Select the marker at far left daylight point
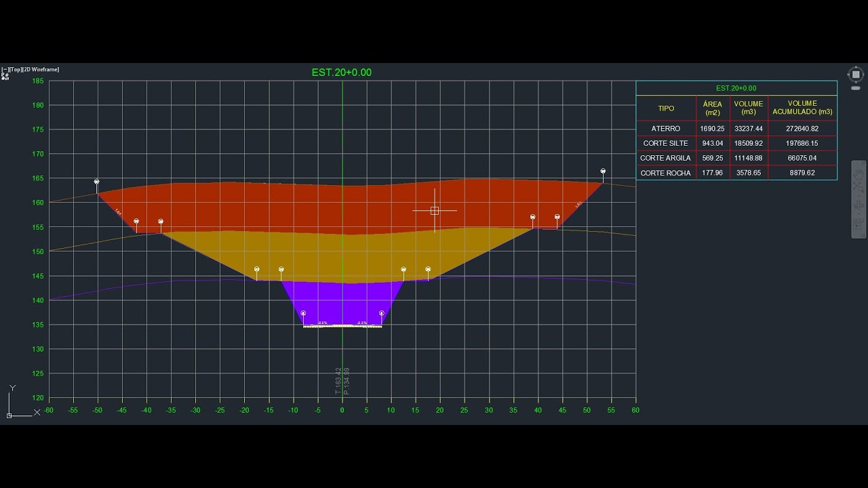868x488 pixels. pyautogui.click(x=97, y=182)
